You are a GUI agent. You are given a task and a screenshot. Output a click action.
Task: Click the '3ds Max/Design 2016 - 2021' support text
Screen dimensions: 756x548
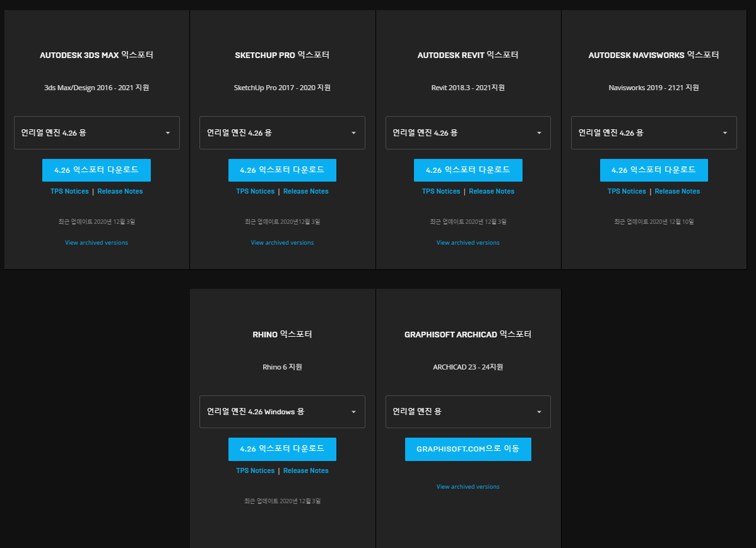coord(97,88)
